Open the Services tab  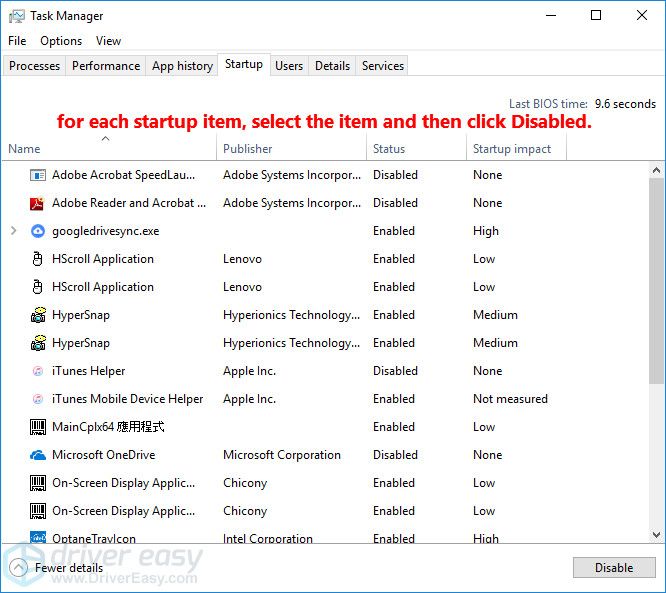tap(383, 66)
